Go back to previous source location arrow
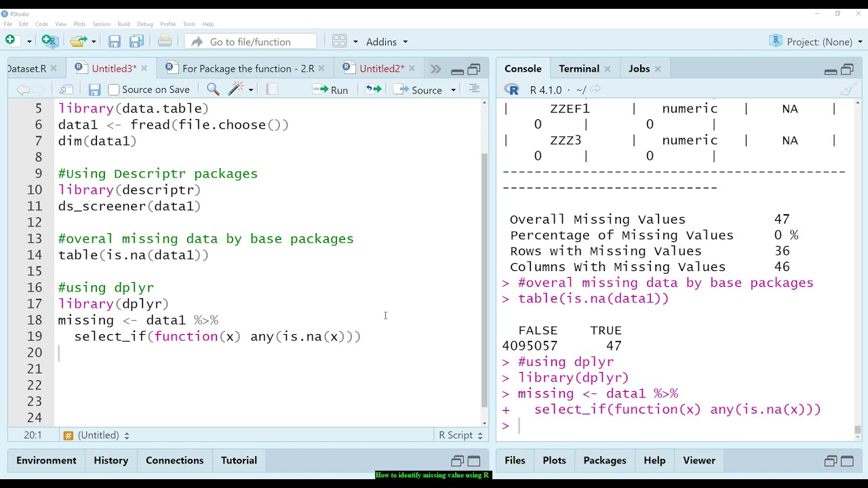This screenshot has width=868, height=488. (22, 89)
